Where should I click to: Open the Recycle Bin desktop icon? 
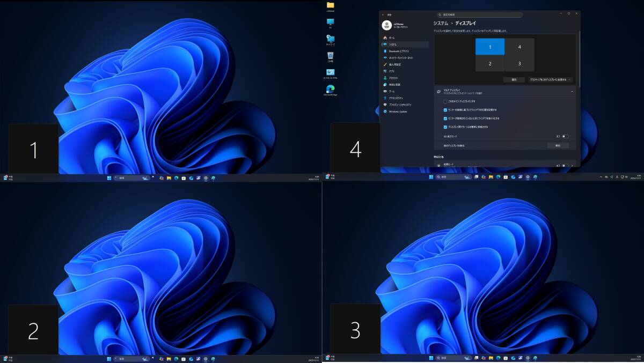point(331,55)
